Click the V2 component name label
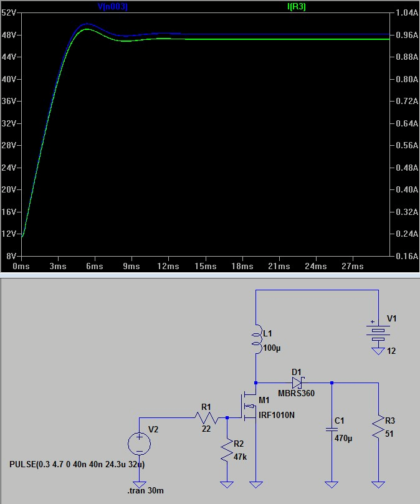The height and width of the screenshot is (504, 420). [x=153, y=429]
